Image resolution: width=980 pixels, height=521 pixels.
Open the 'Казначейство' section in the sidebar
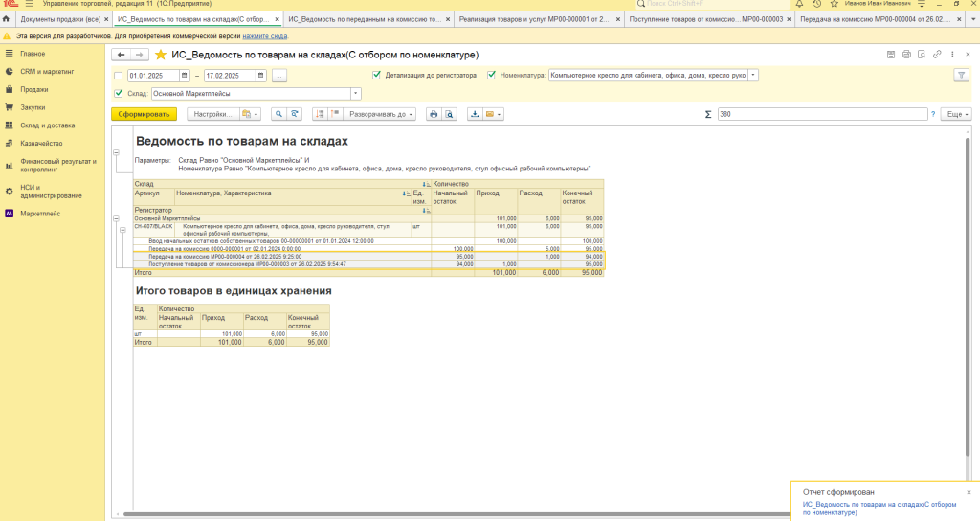coord(41,144)
